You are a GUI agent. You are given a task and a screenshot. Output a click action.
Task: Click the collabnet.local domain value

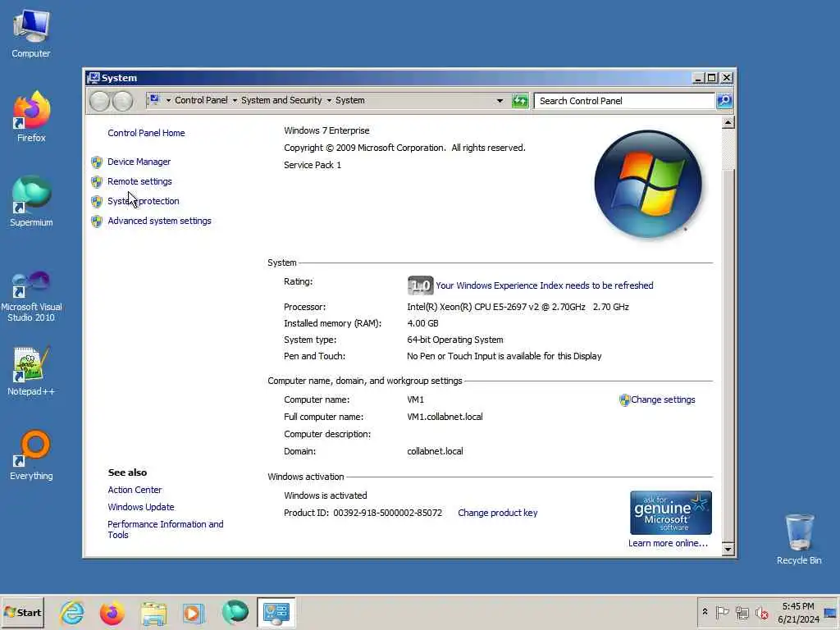pos(435,451)
